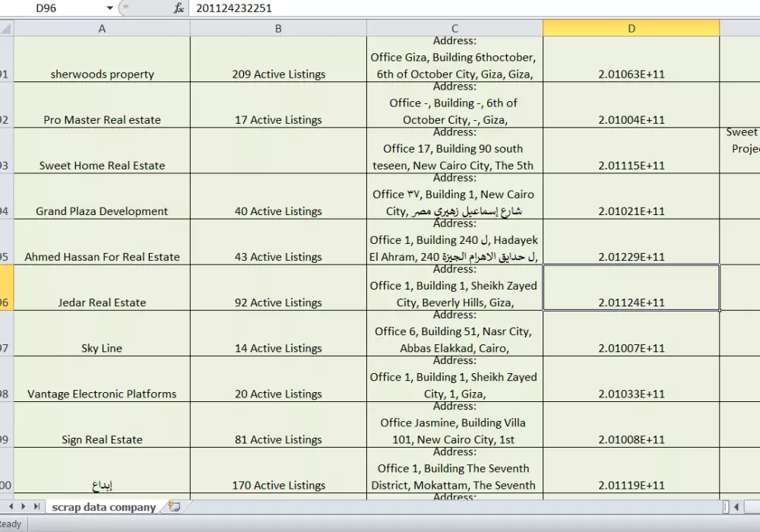Select column D header

pos(631,29)
